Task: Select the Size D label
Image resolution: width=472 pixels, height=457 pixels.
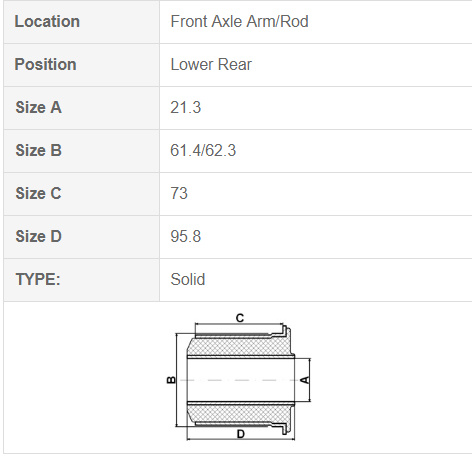Action: (38, 236)
